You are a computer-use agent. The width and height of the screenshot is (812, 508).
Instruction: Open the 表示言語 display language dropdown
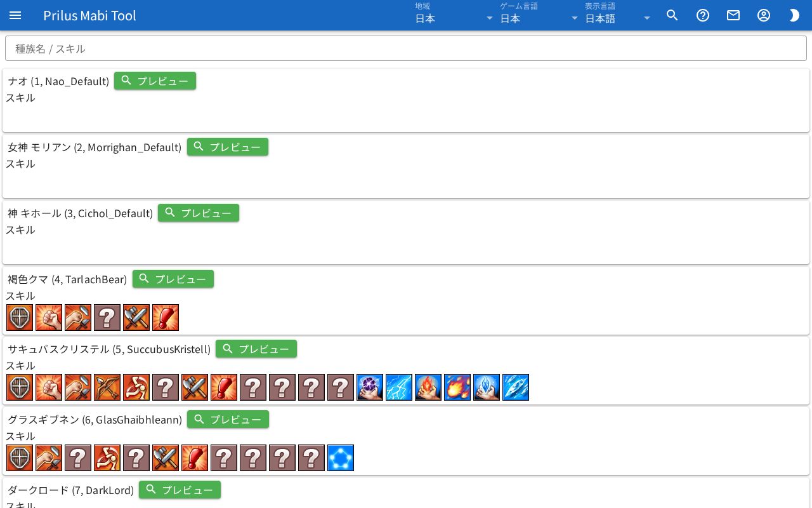click(x=618, y=15)
